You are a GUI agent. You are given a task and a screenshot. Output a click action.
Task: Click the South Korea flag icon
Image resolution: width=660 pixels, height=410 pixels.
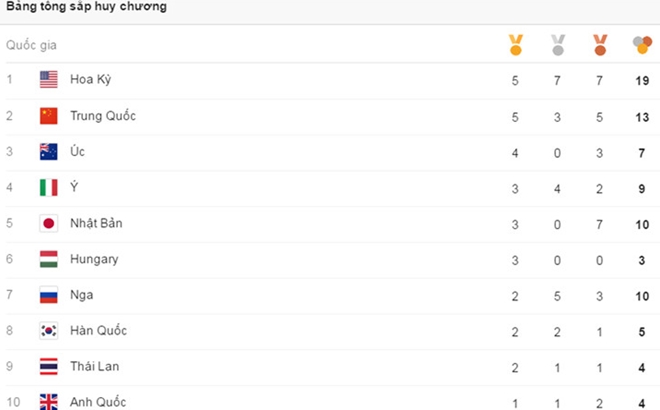click(x=49, y=331)
